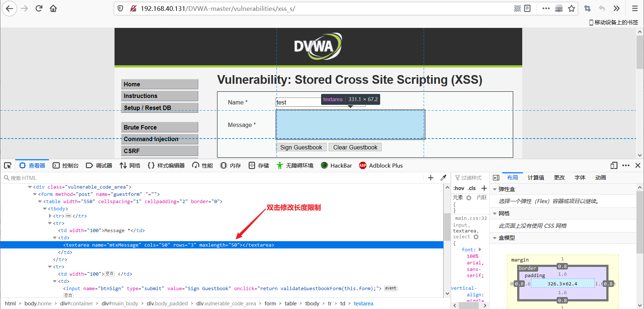Viewport: 644px width, 309px height.
Task: Activate the element picker tool
Action: 8,166
